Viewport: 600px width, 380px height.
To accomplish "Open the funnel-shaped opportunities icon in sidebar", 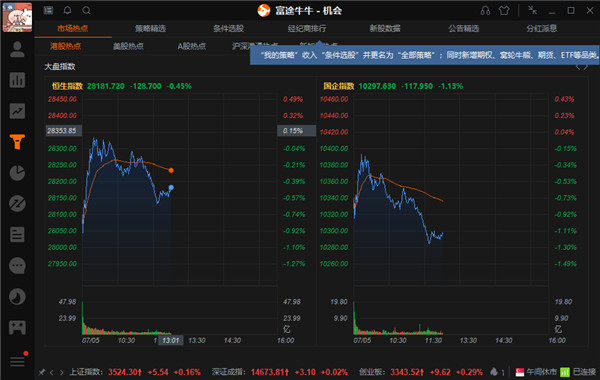I will pyautogui.click(x=17, y=142).
